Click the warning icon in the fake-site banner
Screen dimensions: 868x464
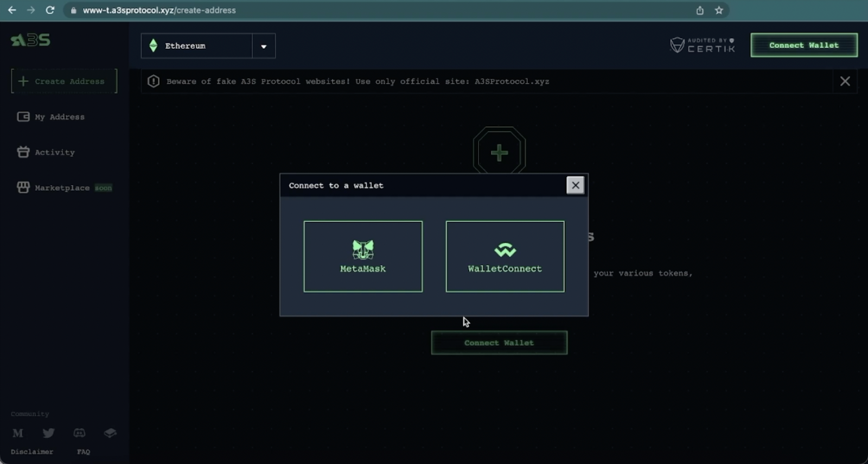tap(154, 81)
